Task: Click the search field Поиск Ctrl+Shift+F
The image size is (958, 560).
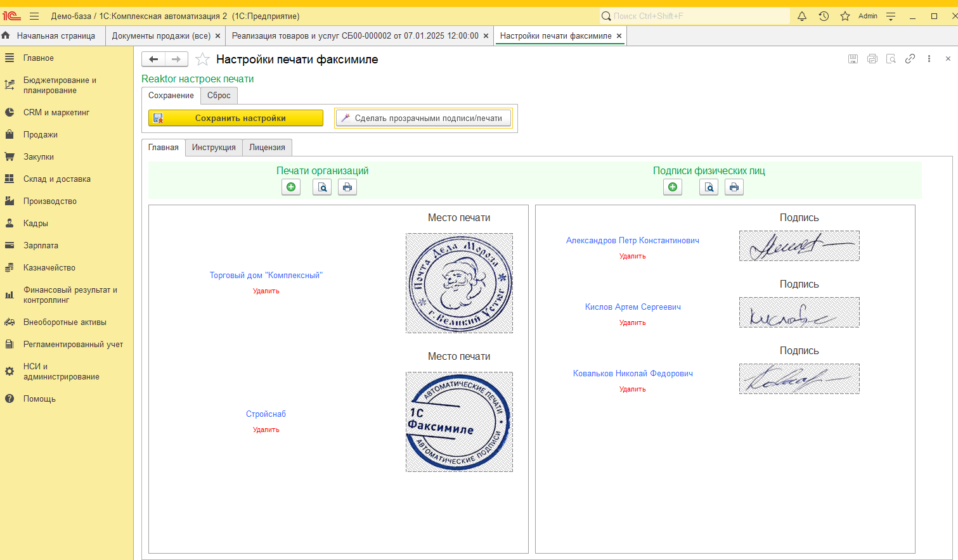Action: point(694,16)
